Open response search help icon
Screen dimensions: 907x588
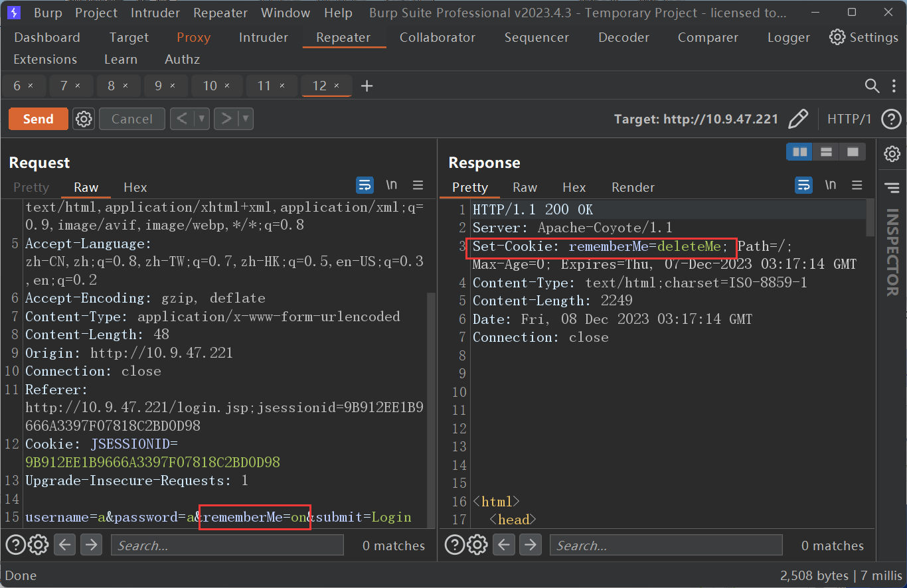(x=454, y=545)
